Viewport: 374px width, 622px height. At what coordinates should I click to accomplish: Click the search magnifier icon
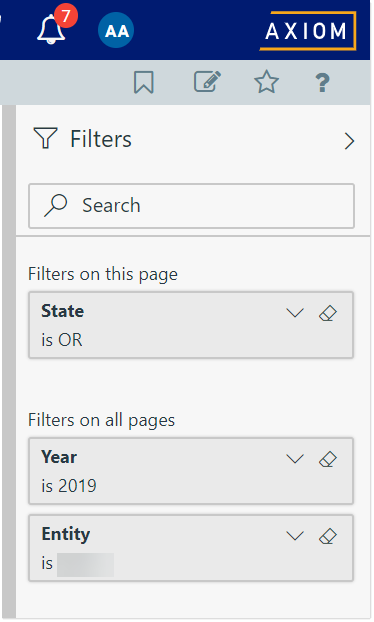(x=56, y=205)
